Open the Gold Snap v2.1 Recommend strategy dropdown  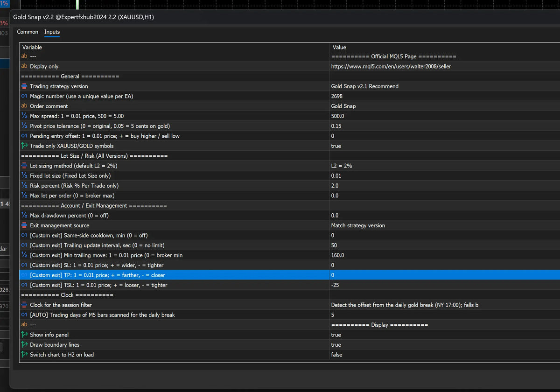445,86
